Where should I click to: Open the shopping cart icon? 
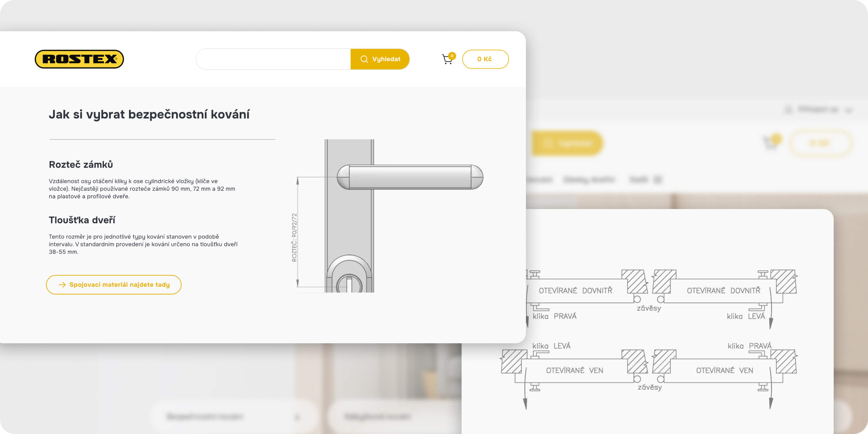[x=447, y=60]
